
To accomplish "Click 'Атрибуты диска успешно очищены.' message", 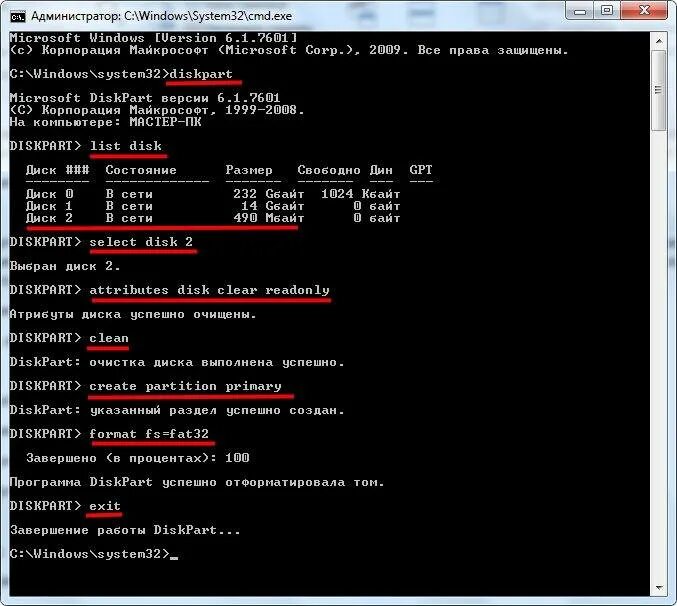I will (x=133, y=314).
